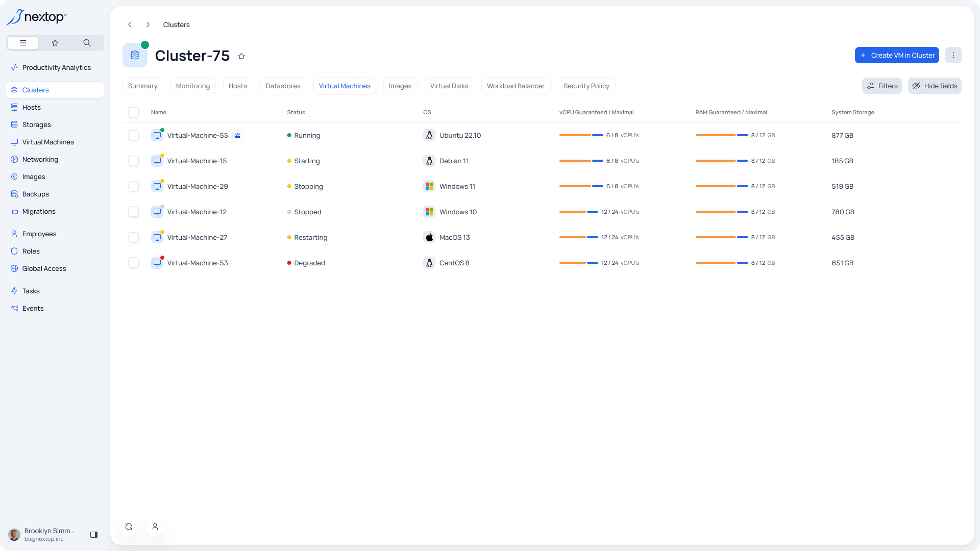The width and height of the screenshot is (980, 551).
Task: Go forward with the right arrow
Action: tap(148, 24)
